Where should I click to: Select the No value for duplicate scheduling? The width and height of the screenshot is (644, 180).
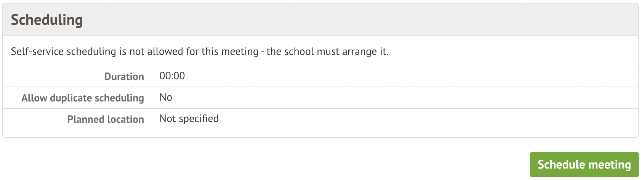point(166,97)
